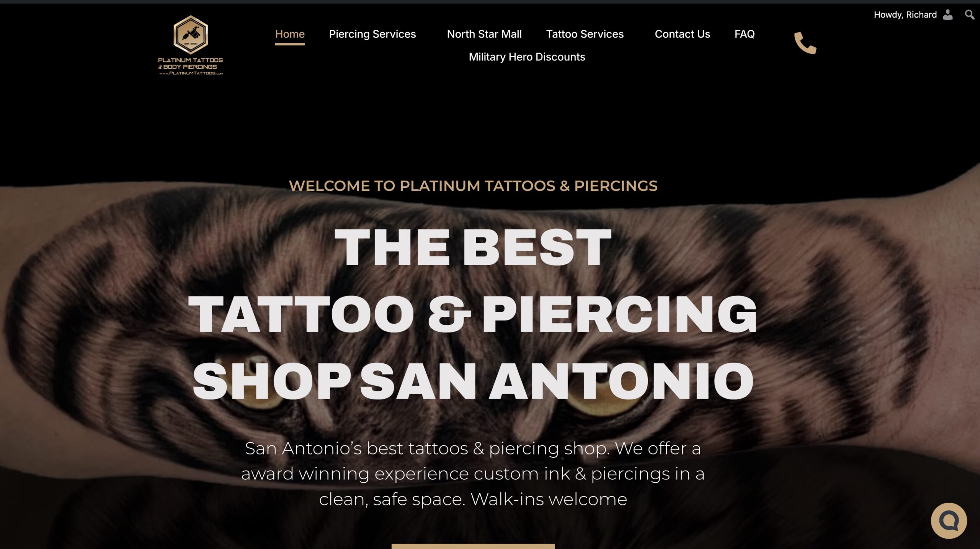980x549 pixels.
Task: Open the FAQ page
Action: coord(744,34)
